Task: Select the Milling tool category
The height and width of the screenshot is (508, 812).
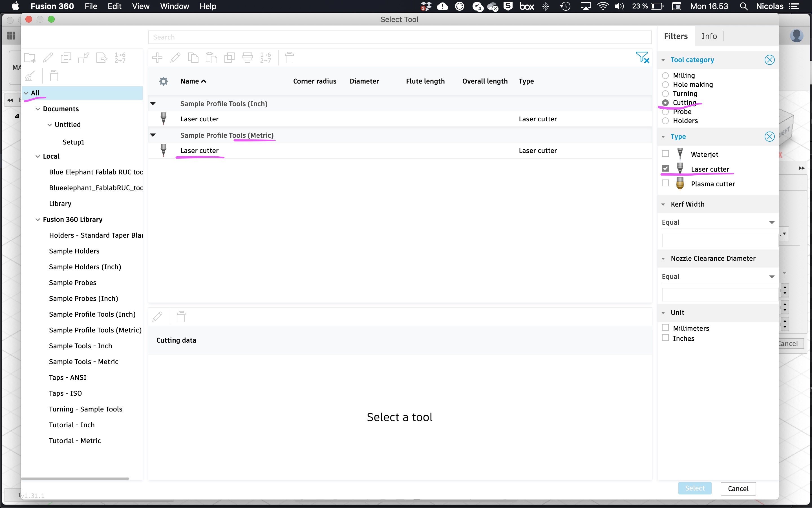Action: click(665, 76)
